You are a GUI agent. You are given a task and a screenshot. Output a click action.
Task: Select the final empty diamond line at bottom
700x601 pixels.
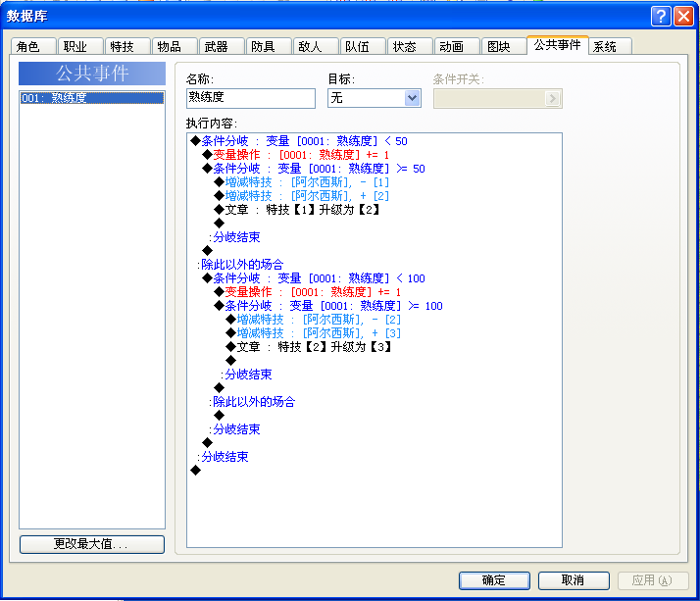[195, 471]
